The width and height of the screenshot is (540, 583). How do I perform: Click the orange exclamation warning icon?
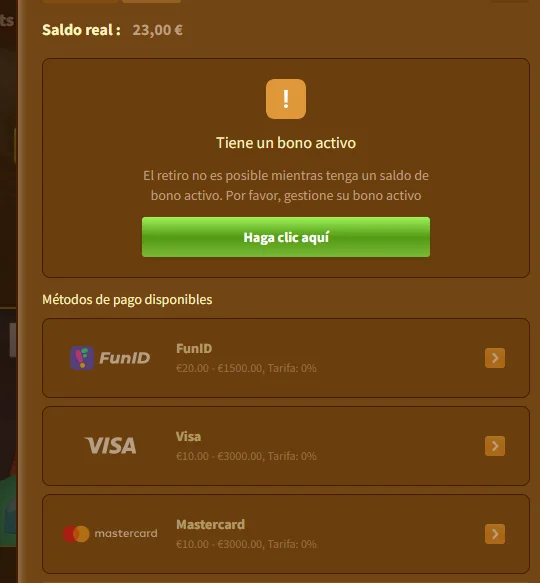[286, 99]
